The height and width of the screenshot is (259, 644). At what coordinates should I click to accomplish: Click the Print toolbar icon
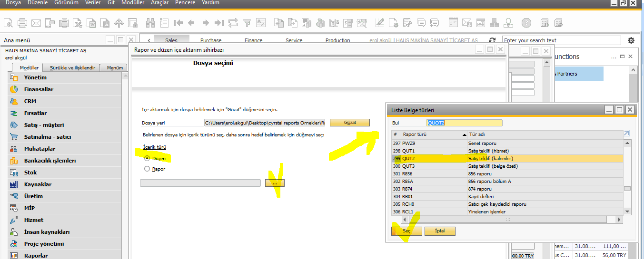(x=22, y=22)
